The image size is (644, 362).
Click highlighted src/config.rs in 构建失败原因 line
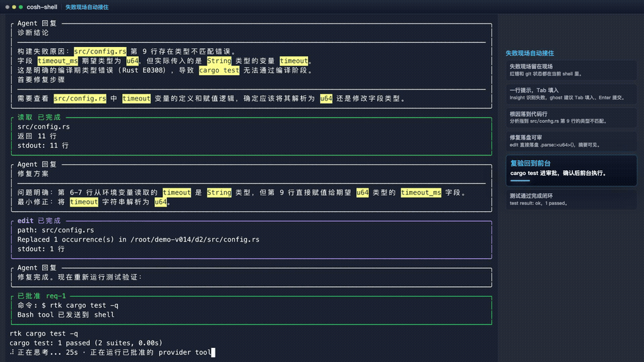click(x=100, y=52)
